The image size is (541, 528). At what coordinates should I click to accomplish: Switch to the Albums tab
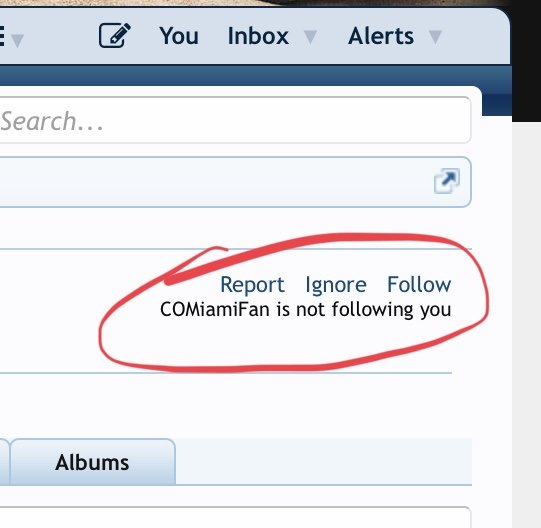(x=92, y=462)
